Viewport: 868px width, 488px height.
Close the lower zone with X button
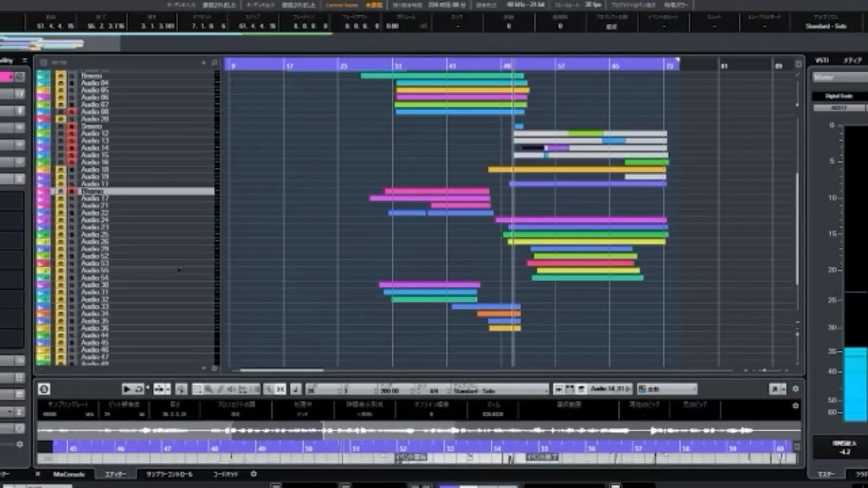[38, 474]
